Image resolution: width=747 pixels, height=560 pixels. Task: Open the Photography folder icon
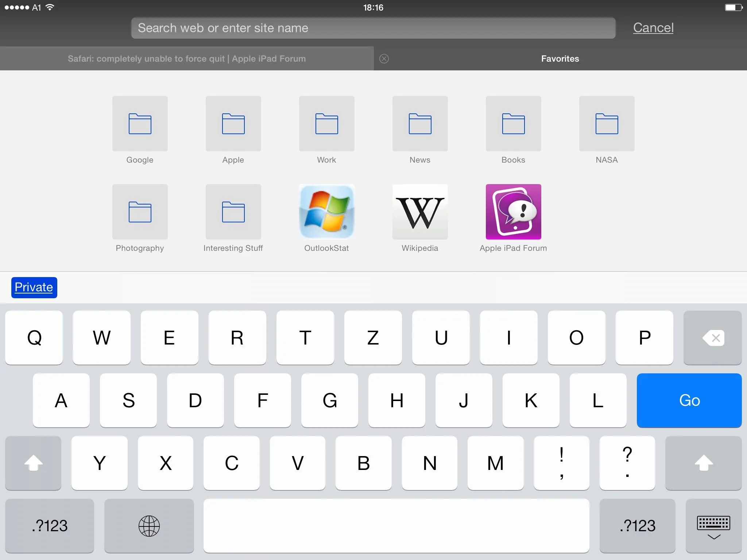pyautogui.click(x=140, y=212)
